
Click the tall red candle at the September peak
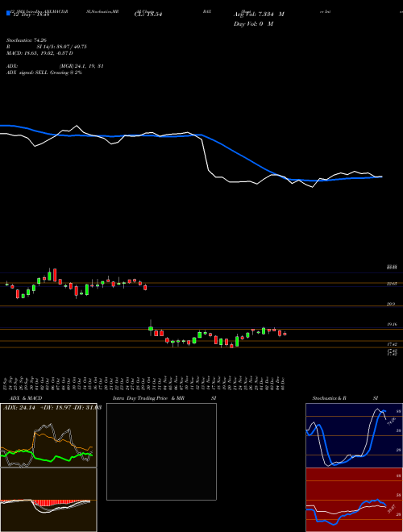pyautogui.click(x=55, y=275)
